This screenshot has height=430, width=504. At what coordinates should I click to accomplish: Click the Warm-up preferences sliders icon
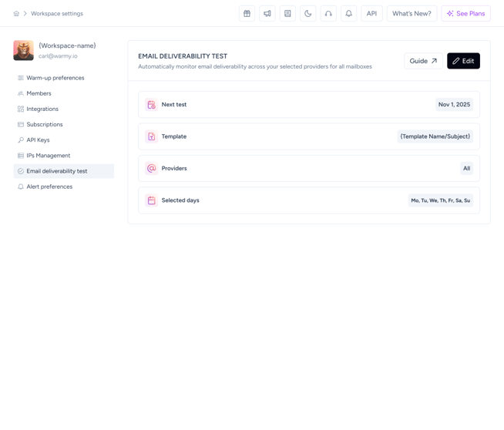click(x=21, y=78)
